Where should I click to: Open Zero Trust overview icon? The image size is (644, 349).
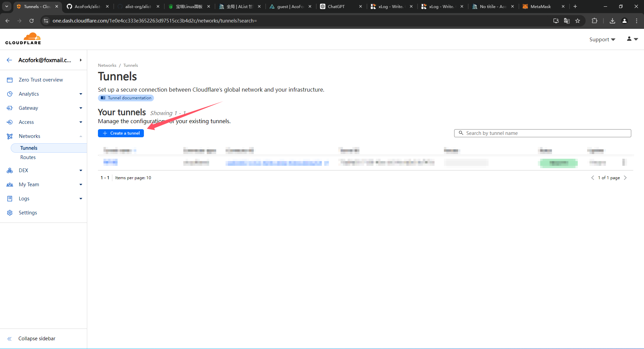tap(10, 80)
